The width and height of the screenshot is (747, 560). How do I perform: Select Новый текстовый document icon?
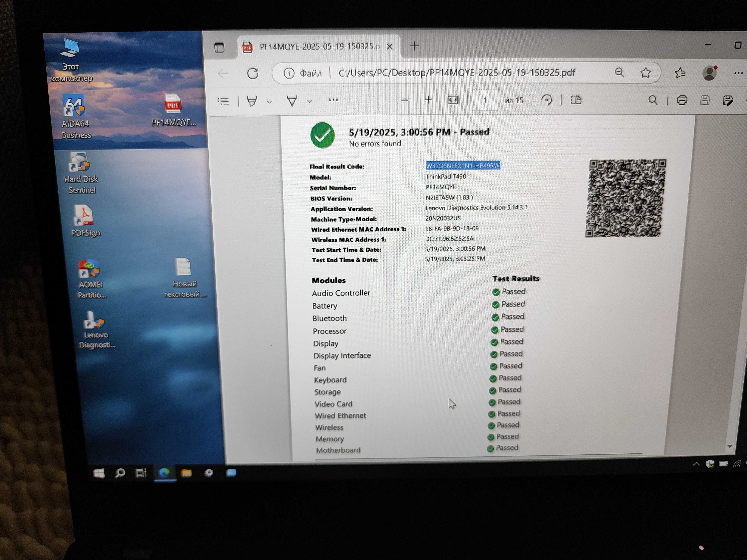click(x=184, y=278)
